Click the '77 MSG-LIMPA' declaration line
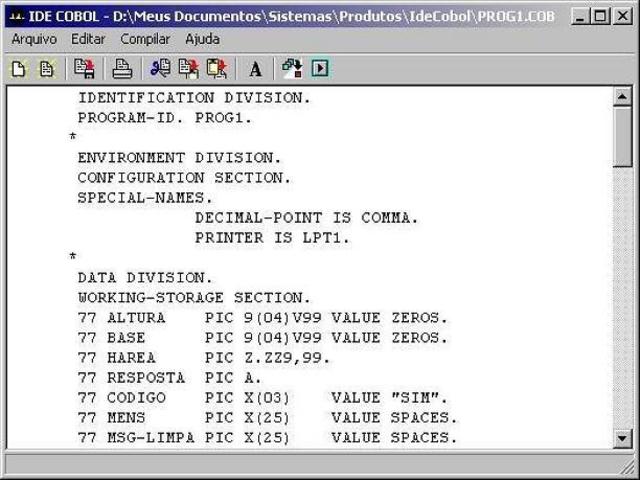The width and height of the screenshot is (640, 480). 268,438
